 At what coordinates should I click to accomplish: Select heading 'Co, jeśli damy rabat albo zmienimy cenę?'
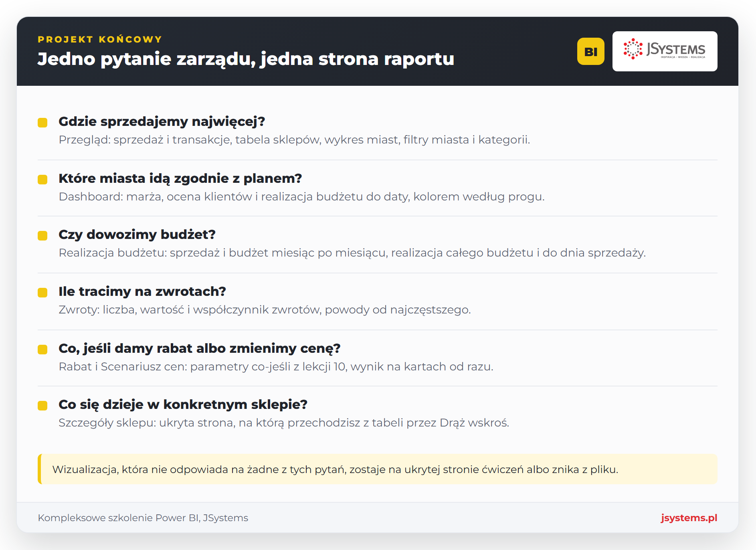pos(199,348)
